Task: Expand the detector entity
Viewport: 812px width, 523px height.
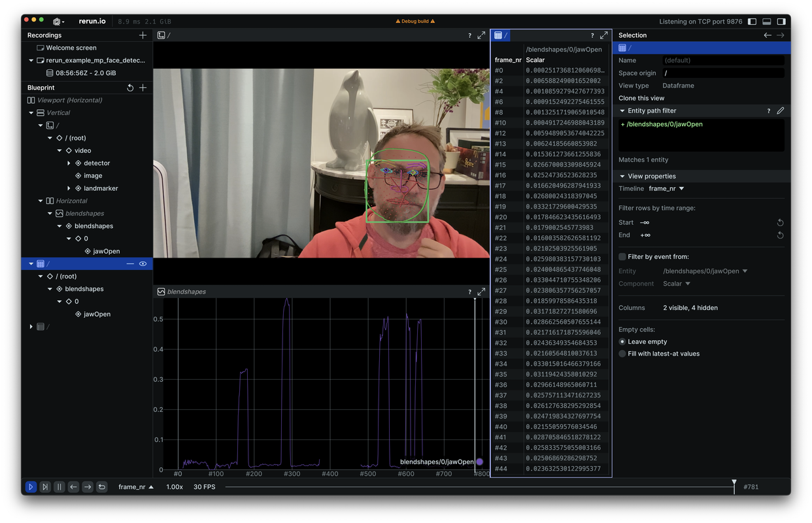Action: click(x=69, y=163)
